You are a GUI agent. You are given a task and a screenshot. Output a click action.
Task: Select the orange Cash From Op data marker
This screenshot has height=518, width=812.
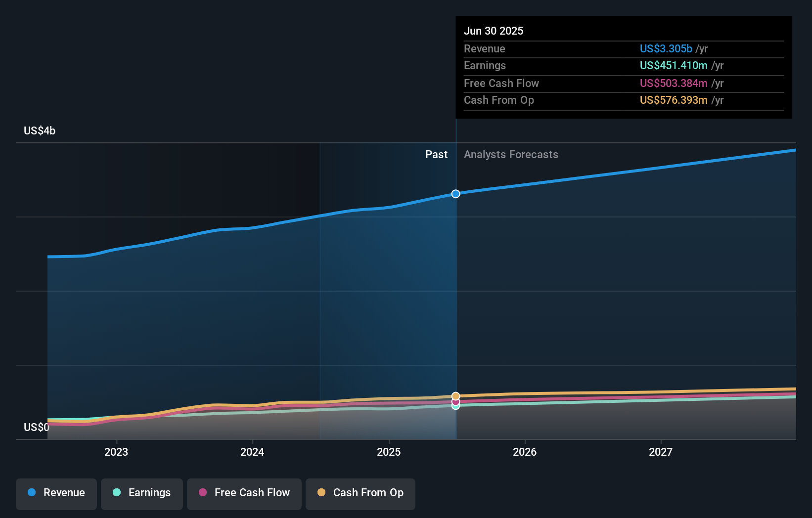click(455, 396)
